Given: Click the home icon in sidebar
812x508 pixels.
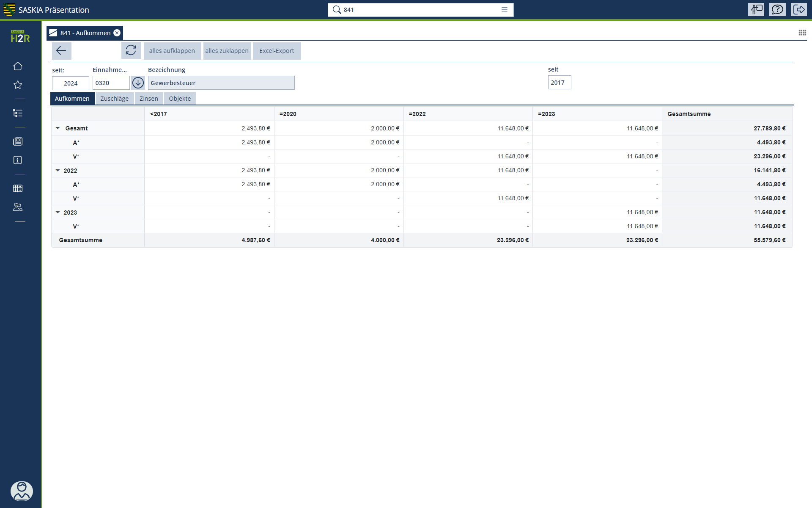Looking at the screenshot, I should tap(18, 66).
